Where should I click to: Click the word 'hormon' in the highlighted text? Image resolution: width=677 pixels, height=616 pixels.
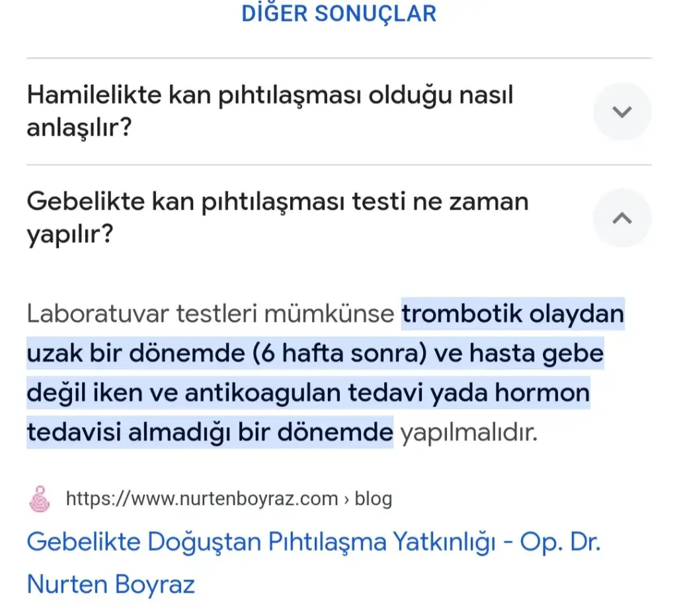point(542,393)
